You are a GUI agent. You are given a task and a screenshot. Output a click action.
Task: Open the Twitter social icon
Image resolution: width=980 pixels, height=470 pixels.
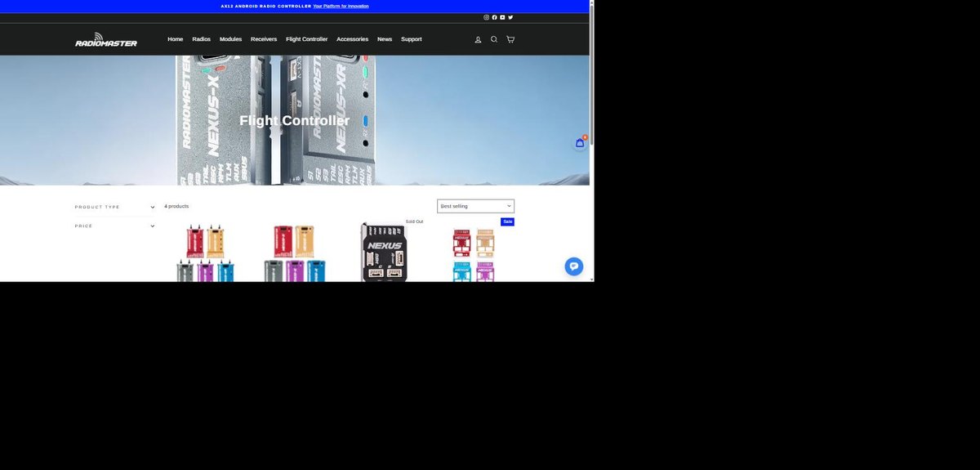[510, 17]
